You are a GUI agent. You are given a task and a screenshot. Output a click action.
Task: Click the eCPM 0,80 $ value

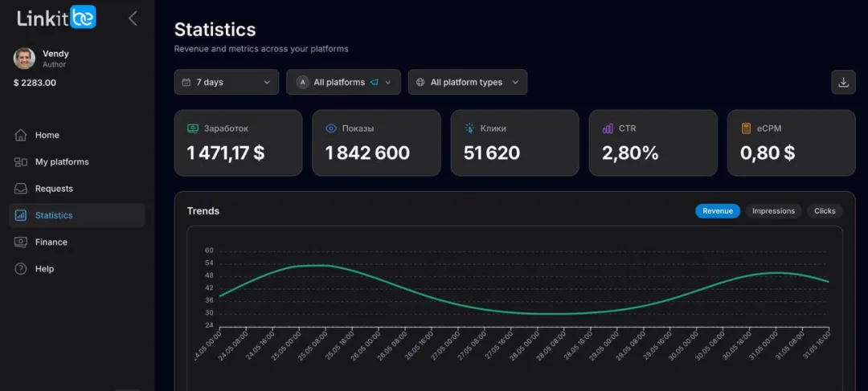point(768,153)
